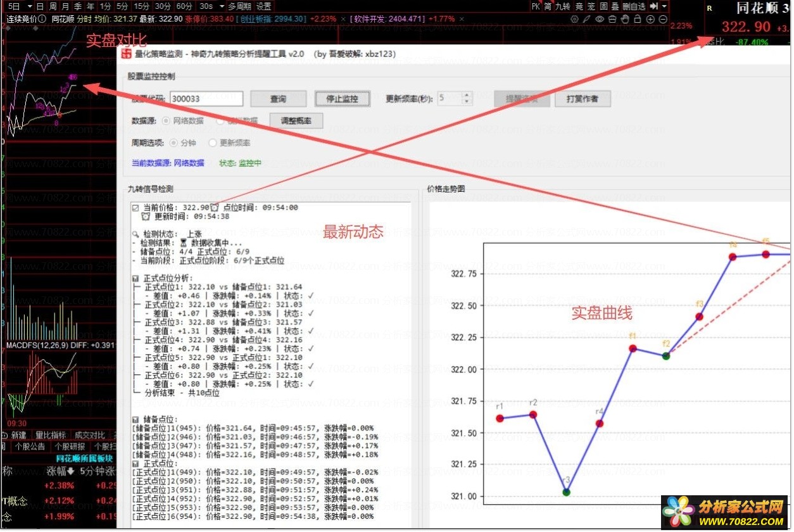
Task: Click the hand pan tool icon
Action: (625, 19)
